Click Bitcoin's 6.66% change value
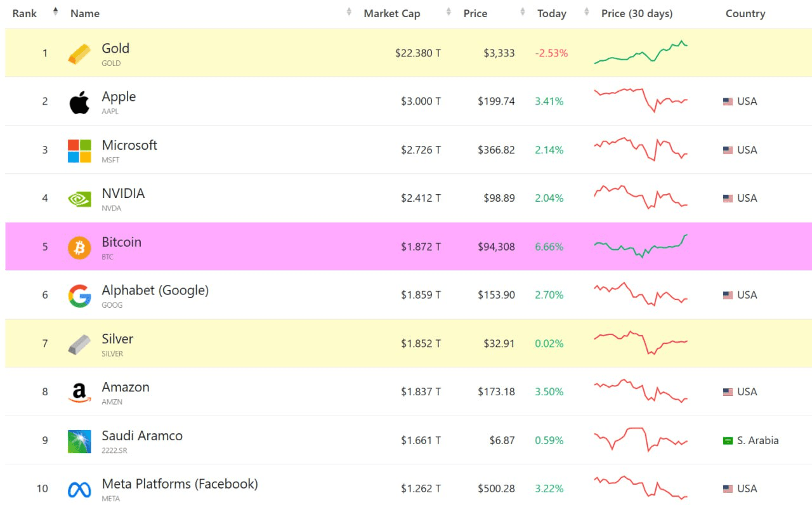The image size is (812, 505). pyautogui.click(x=549, y=247)
